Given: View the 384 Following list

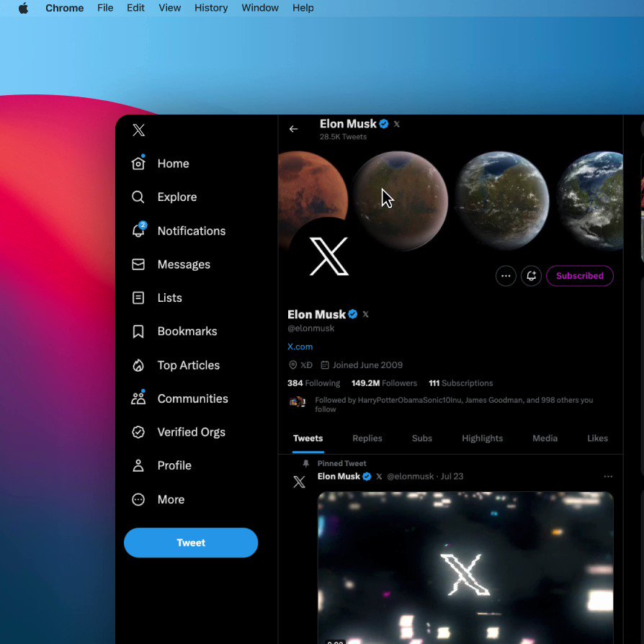Looking at the screenshot, I should (x=314, y=383).
